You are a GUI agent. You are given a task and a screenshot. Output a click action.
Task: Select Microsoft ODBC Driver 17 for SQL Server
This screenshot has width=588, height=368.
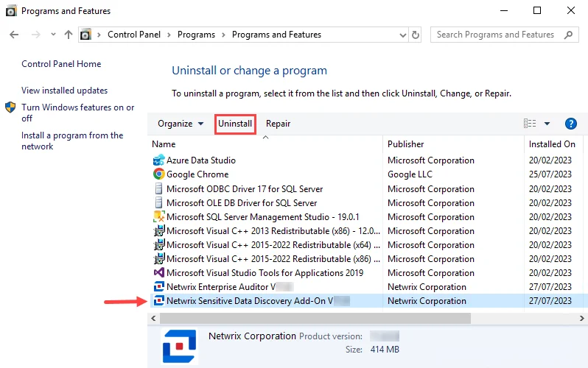pyautogui.click(x=245, y=189)
